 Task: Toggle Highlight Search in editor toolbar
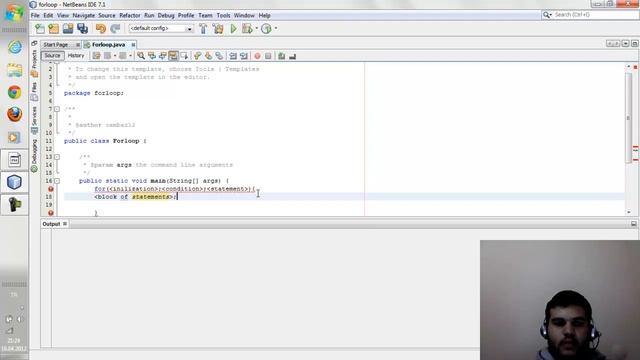point(173,56)
